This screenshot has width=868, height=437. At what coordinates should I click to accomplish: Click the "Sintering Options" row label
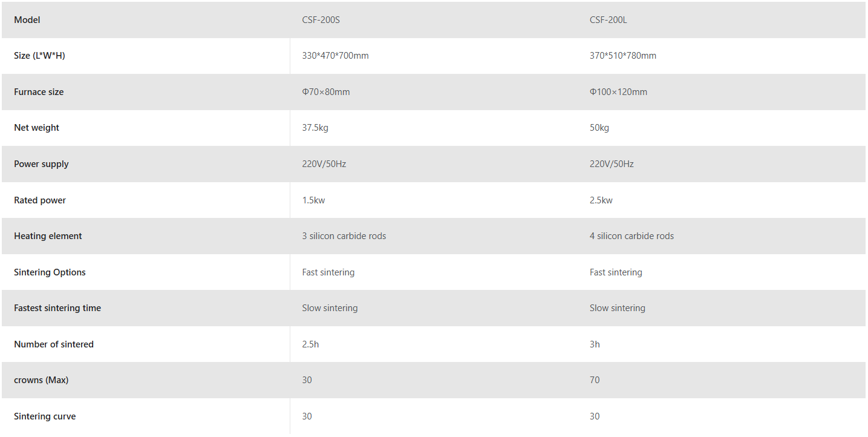click(x=50, y=272)
